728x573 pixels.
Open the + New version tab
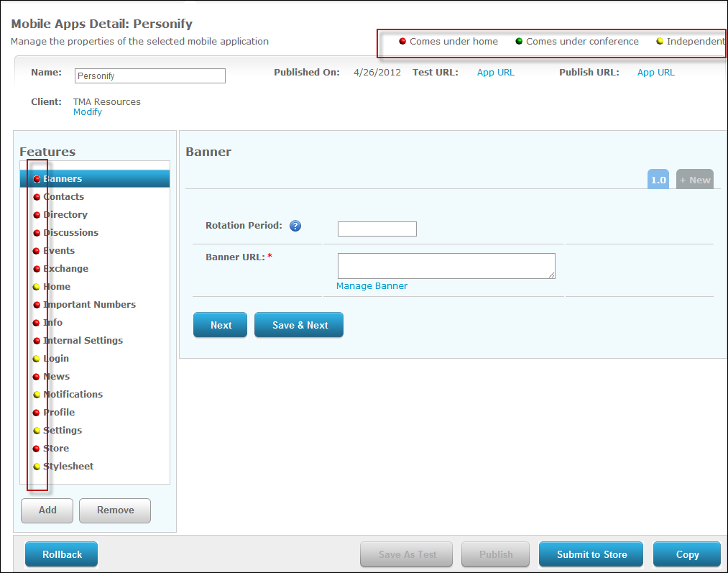coord(694,180)
